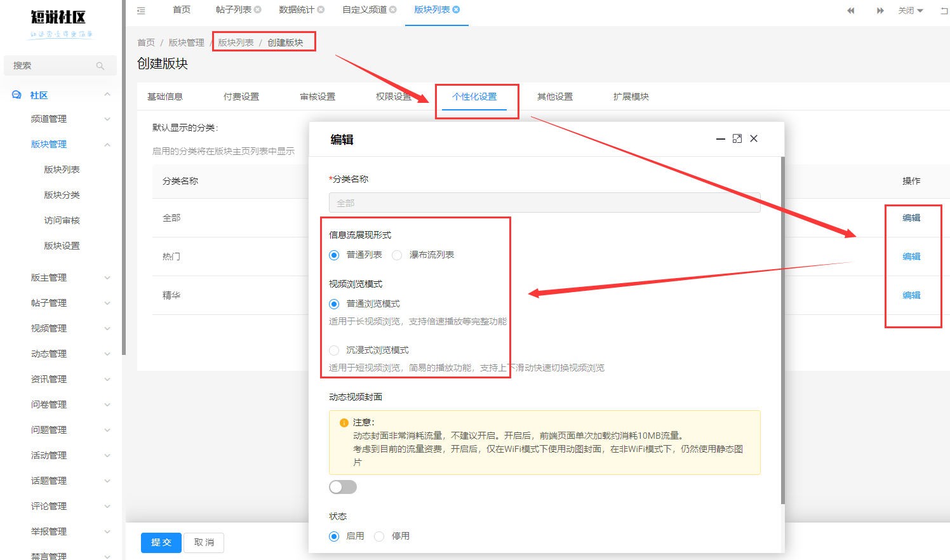Close the 编辑 dialog
Image resolution: width=950 pixels, height=560 pixels.
tap(754, 138)
